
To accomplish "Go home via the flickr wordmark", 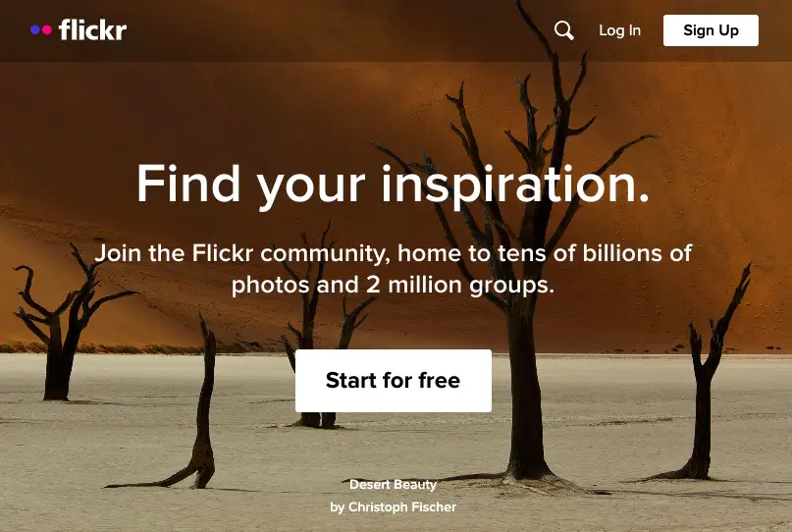I will pyautogui.click(x=92, y=29).
